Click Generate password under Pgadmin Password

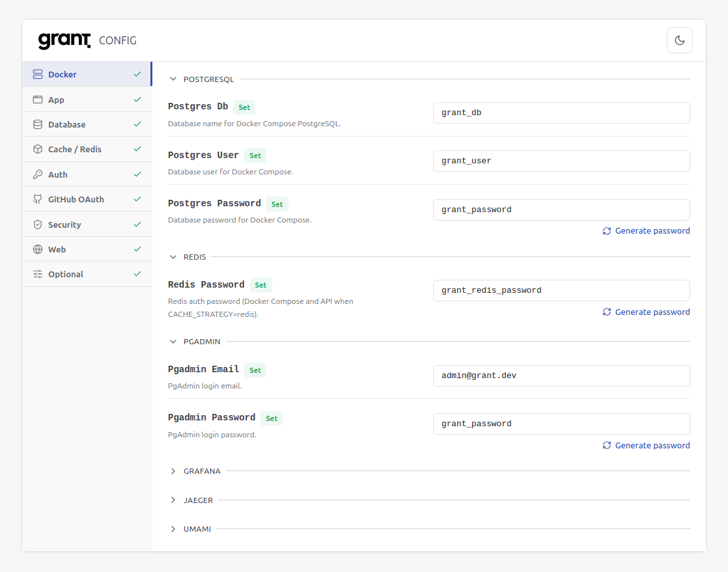652,445
